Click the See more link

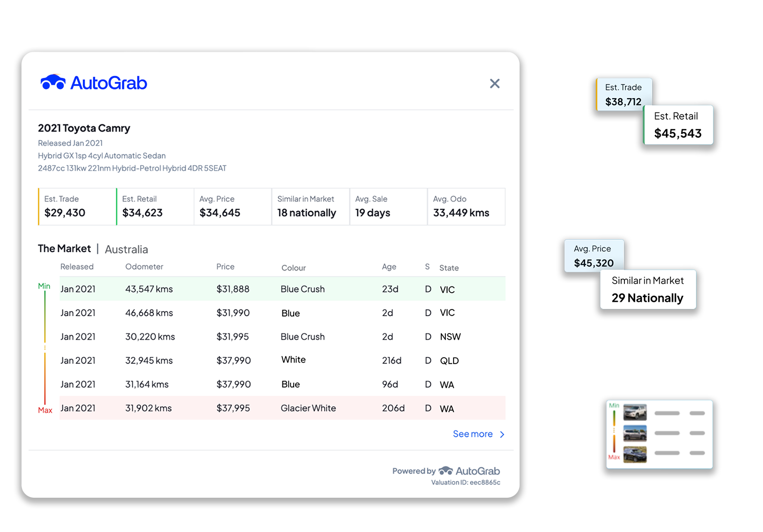[x=473, y=434]
